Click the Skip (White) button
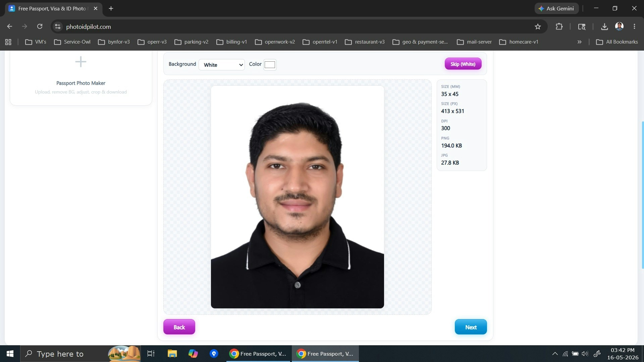Screen dimensions: 644x362 point(463,64)
